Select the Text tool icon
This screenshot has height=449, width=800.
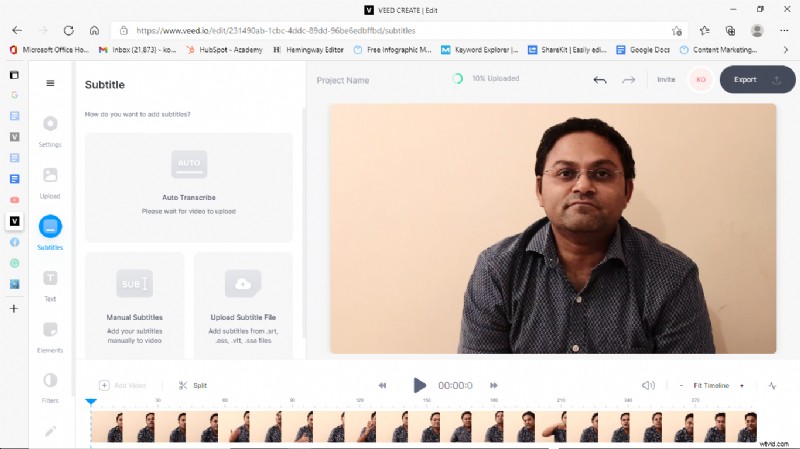pos(50,278)
